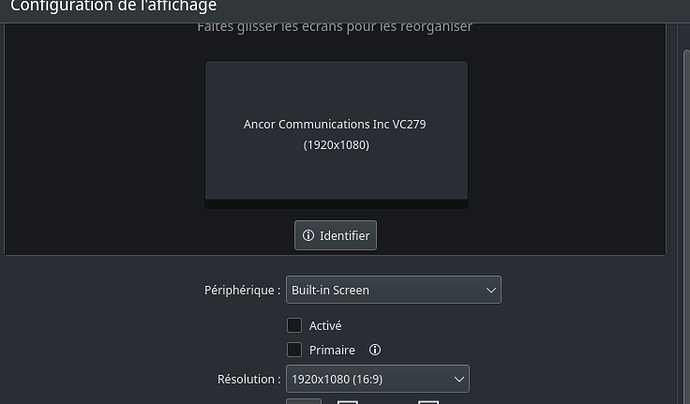
Task: Click the info icon inside the Identifier button
Action: point(308,236)
